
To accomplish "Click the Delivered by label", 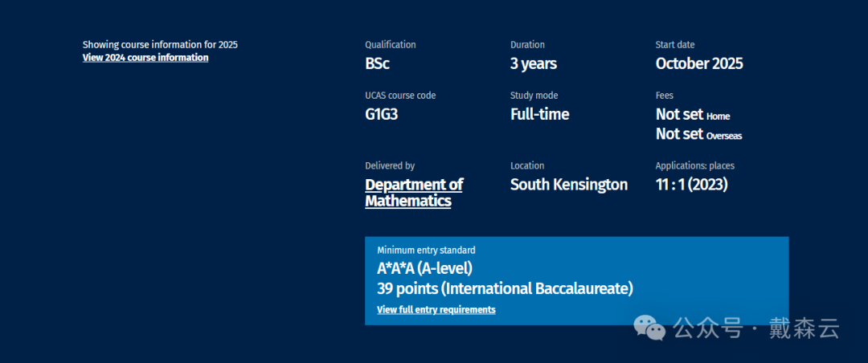I will (390, 166).
